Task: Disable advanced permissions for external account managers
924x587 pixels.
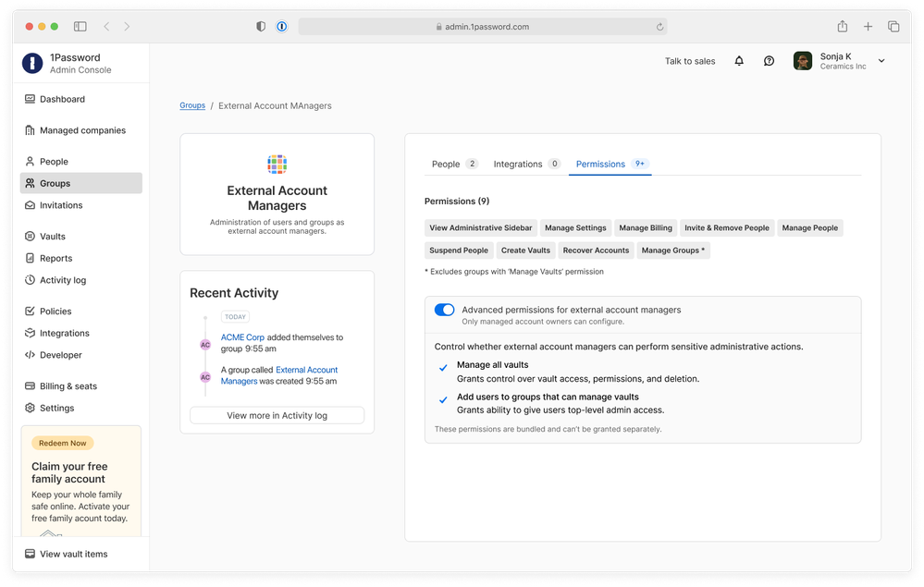Action: [444, 311]
